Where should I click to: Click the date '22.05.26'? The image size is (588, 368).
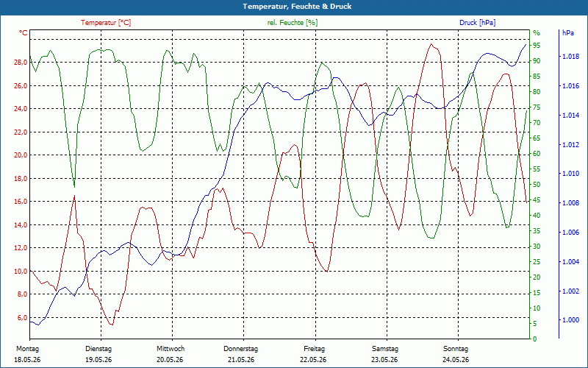click(313, 360)
